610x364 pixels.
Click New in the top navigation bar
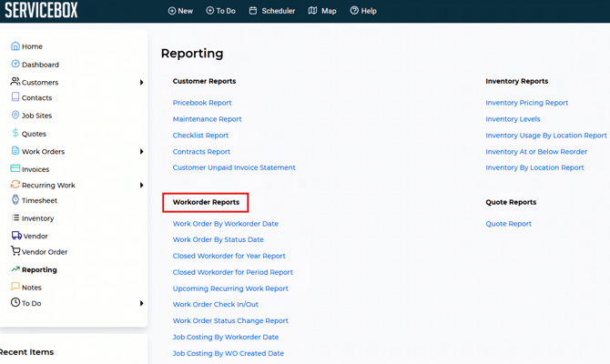180,11
